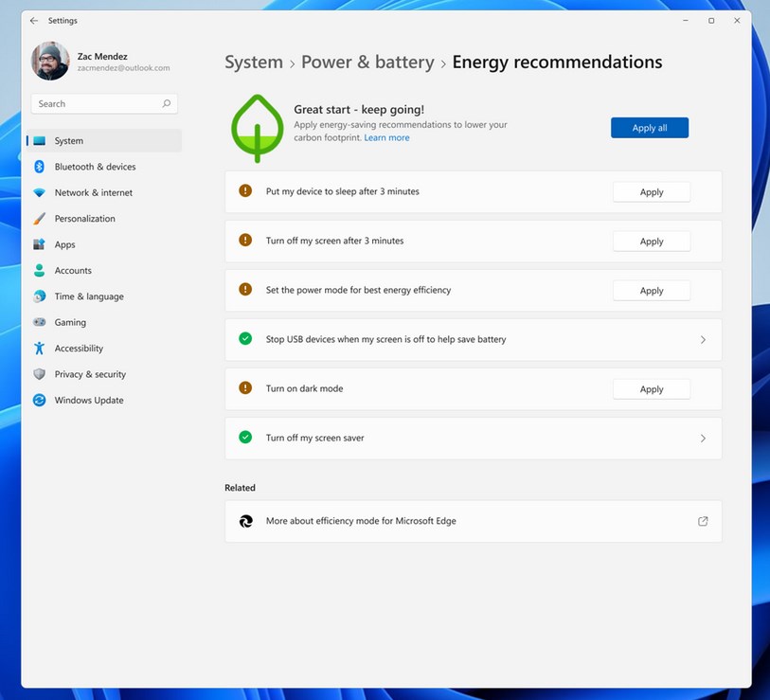770x700 pixels.
Task: Click the zacmendez@outlook.com email text
Action: tap(123, 68)
